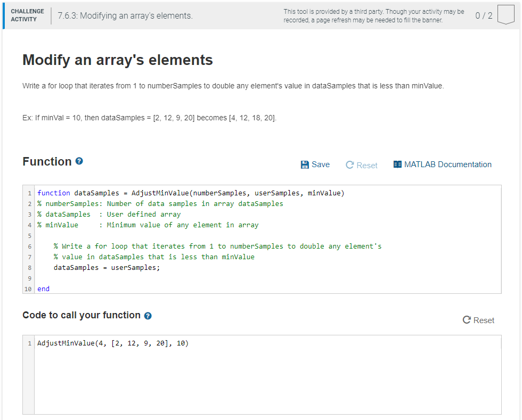Save the function code

tap(315, 164)
